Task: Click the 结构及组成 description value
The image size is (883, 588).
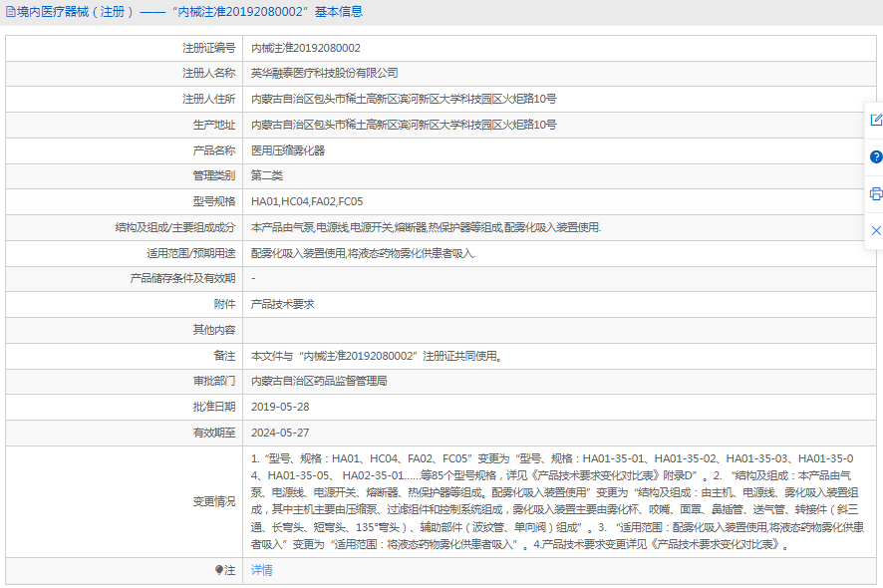Action: 426,227
